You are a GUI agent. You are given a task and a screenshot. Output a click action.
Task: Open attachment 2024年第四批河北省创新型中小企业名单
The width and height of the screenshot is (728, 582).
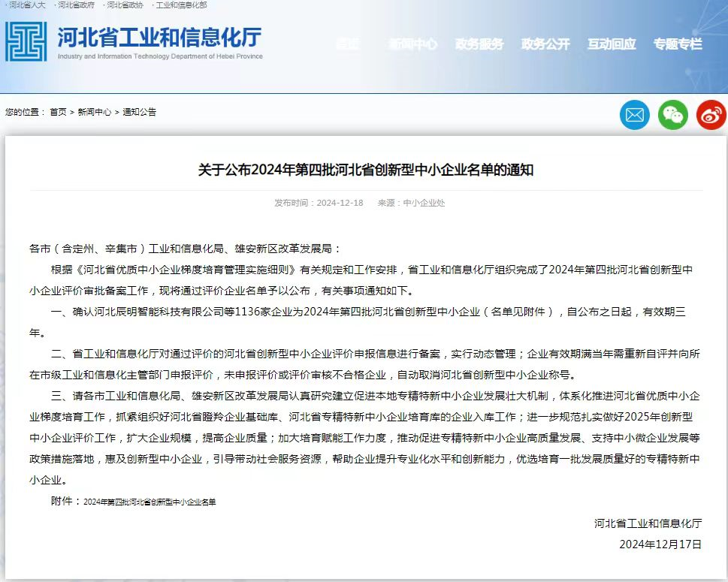[x=150, y=502]
